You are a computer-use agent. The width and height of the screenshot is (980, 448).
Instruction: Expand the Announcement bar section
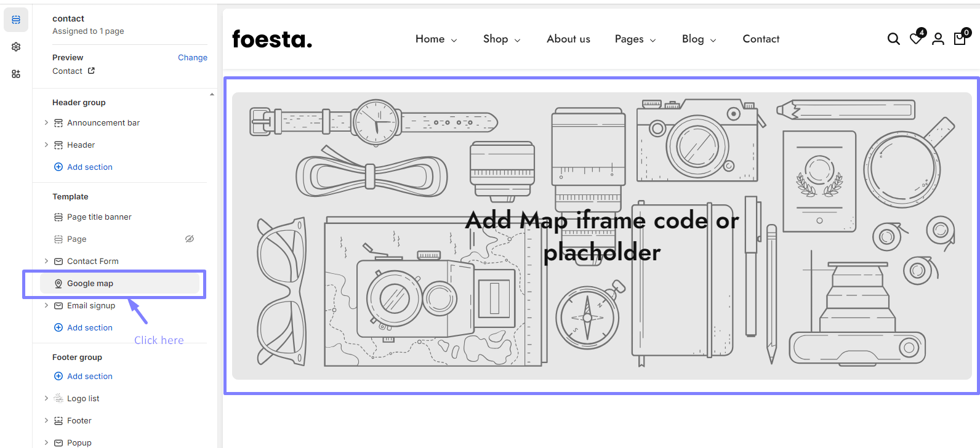click(46, 122)
